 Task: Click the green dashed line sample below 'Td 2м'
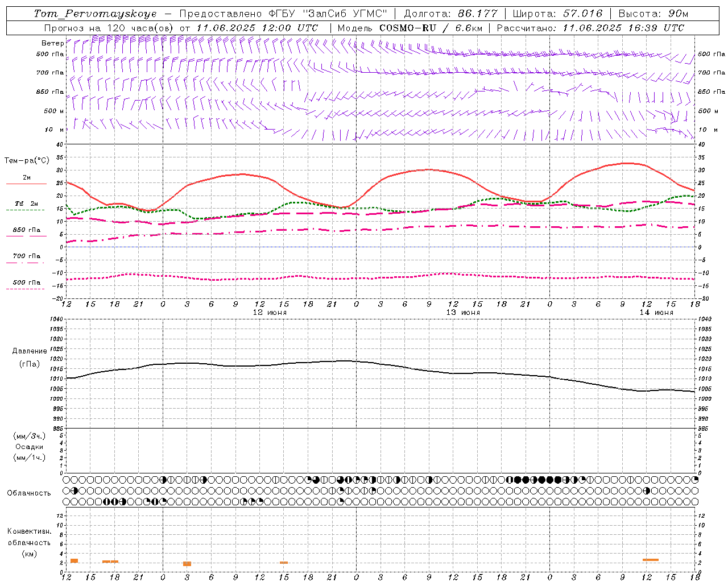point(25,210)
